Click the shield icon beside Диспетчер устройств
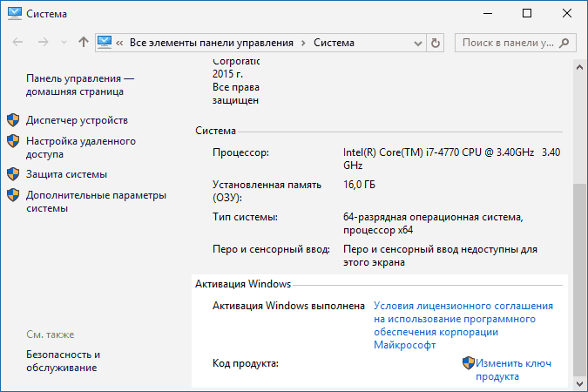 (13, 120)
